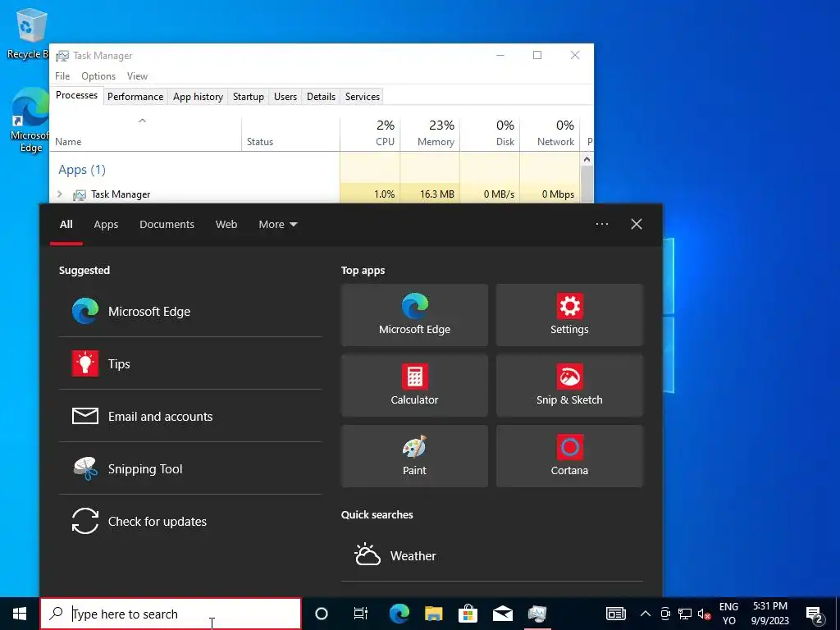This screenshot has width=840, height=630.
Task: Sort processes by Memory column
Action: 430,133
